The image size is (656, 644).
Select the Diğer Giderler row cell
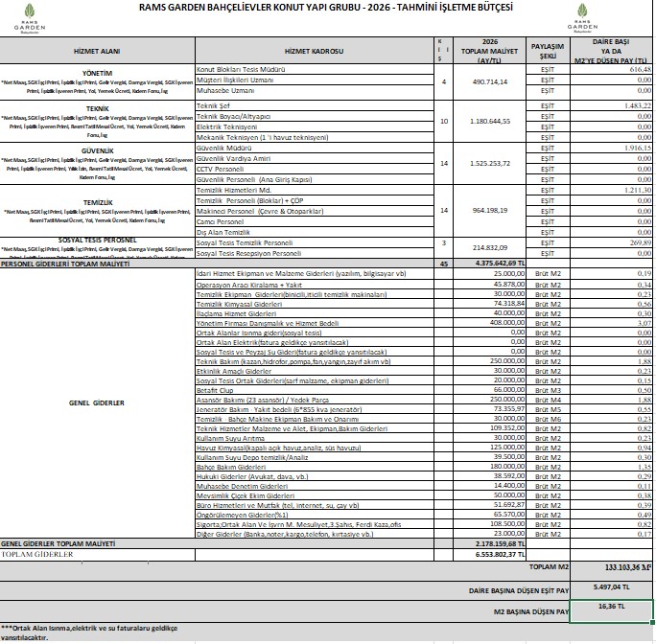pyautogui.click(x=315, y=534)
